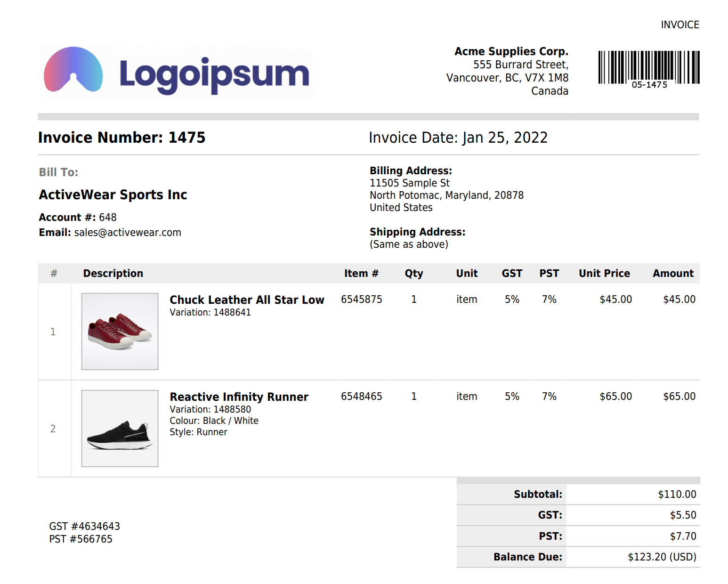Select item number 6548465 in second row
Image resolution: width=728 pixels, height=584 pixels.
361,397
